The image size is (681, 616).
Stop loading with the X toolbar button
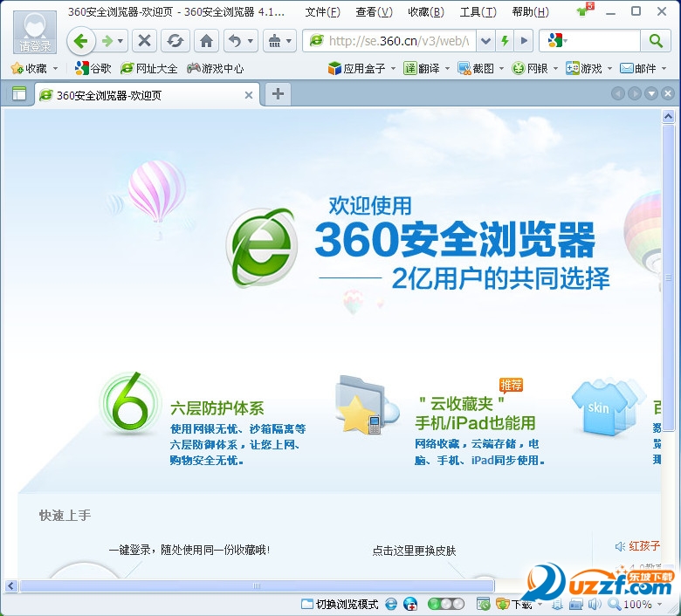[x=145, y=41]
